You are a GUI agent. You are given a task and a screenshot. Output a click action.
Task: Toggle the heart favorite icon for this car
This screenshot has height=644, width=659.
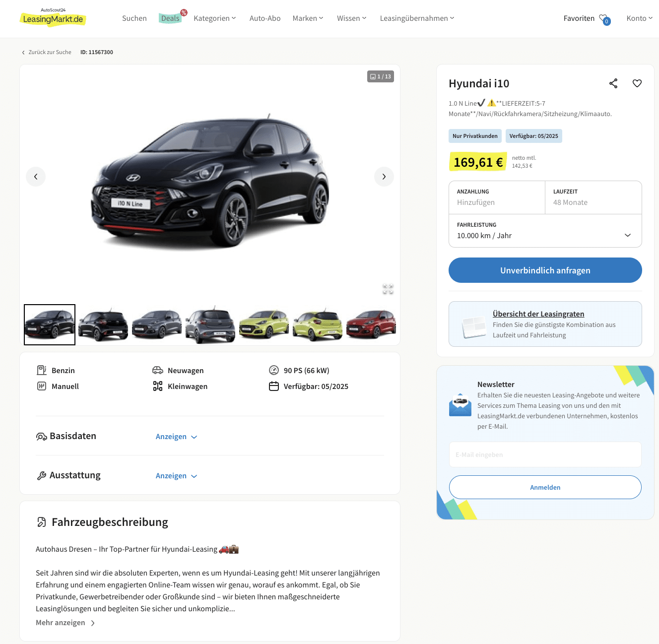(x=637, y=83)
